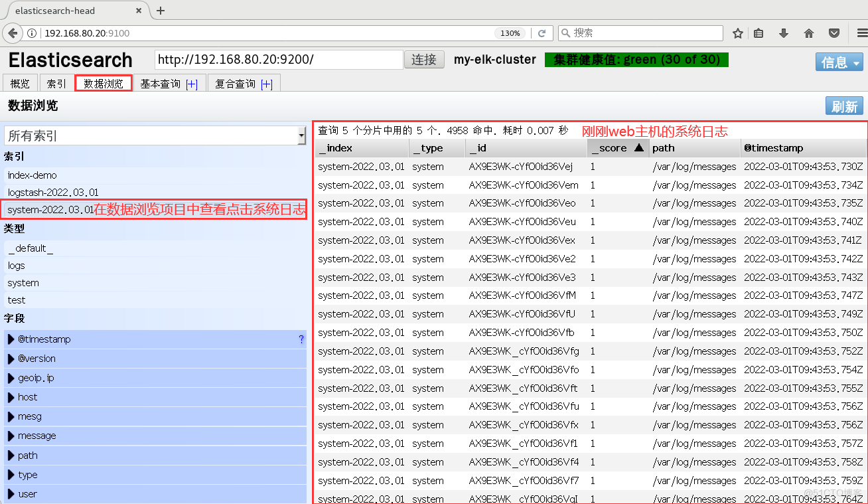
Task: Click timestamp 2022-03-01T09:43:53.735Z
Action: tap(804, 203)
